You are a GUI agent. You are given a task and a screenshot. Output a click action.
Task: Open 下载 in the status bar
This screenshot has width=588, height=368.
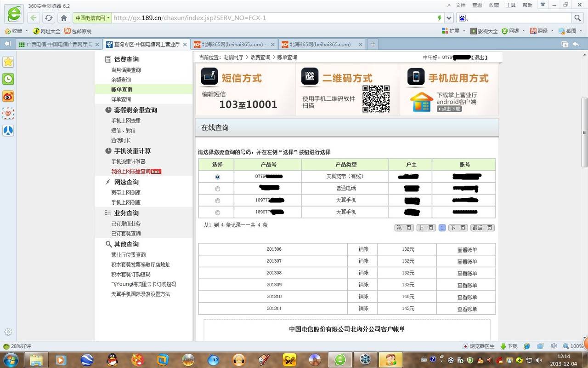509,346
